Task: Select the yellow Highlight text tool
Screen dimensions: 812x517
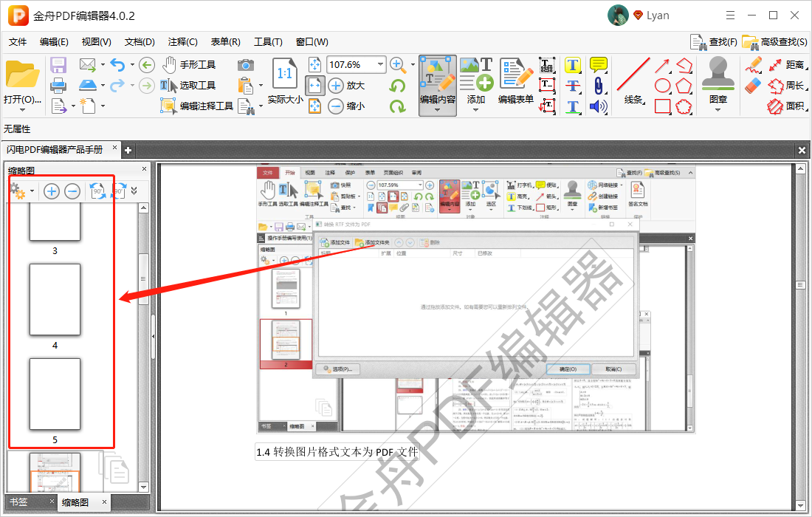Action: point(573,65)
